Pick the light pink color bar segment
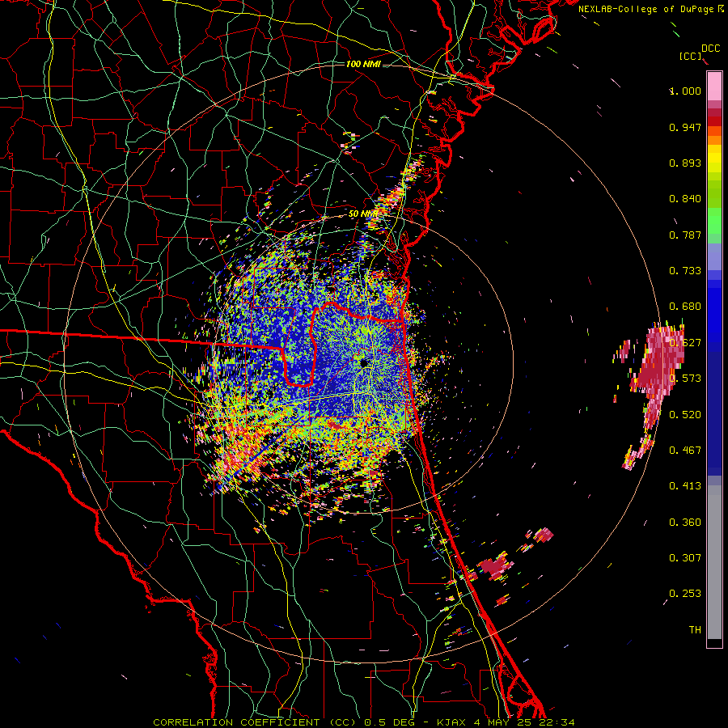728x728 pixels. coord(714,87)
